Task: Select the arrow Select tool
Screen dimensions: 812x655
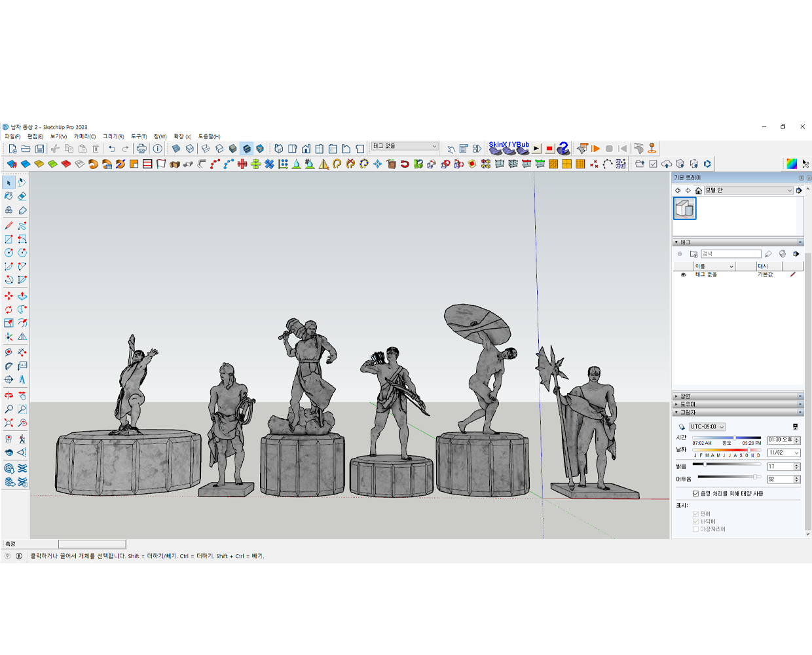Action: pyautogui.click(x=9, y=182)
